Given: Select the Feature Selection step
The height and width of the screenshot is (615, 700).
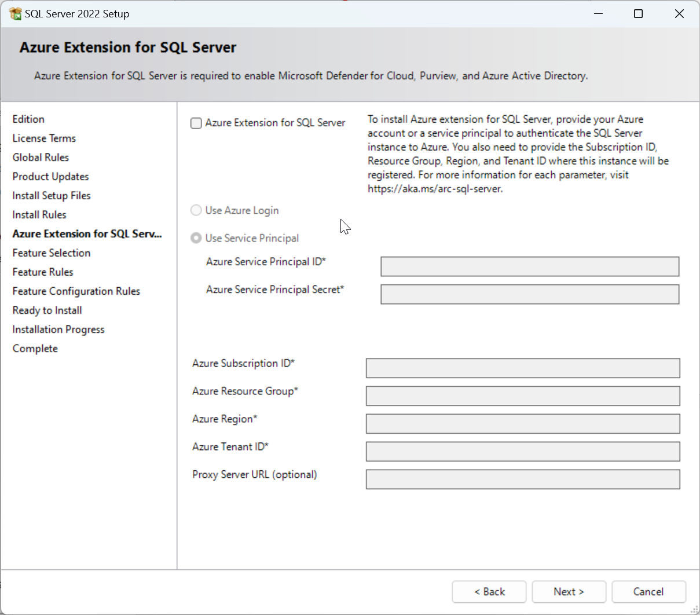Looking at the screenshot, I should pyautogui.click(x=52, y=252).
